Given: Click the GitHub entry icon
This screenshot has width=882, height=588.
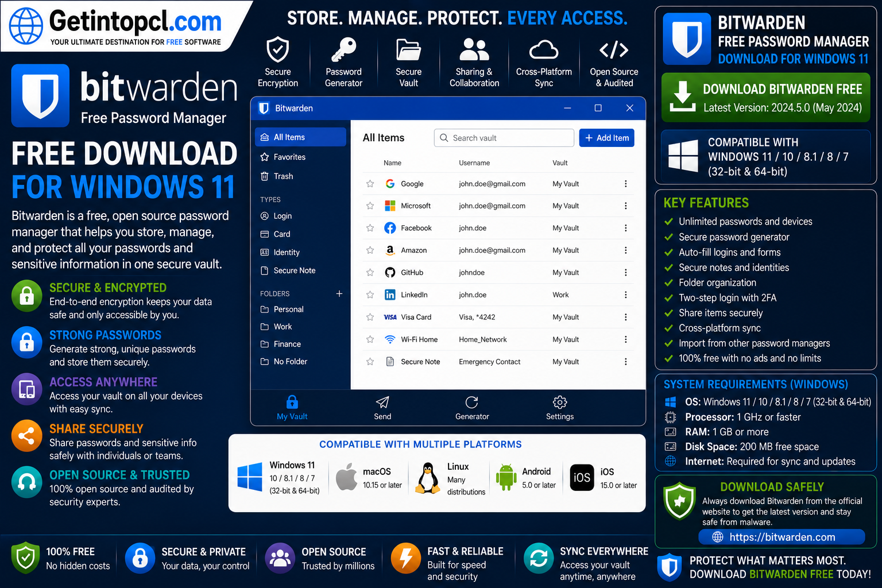Looking at the screenshot, I should 390,273.
